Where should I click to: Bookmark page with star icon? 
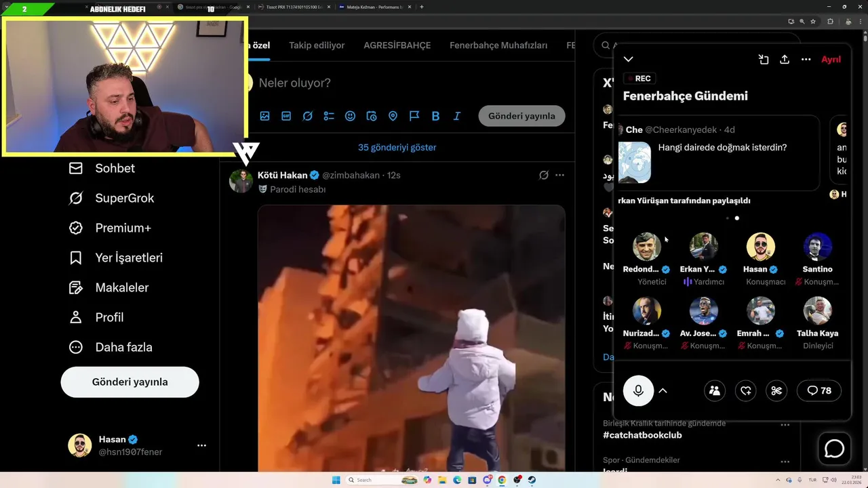pos(813,22)
